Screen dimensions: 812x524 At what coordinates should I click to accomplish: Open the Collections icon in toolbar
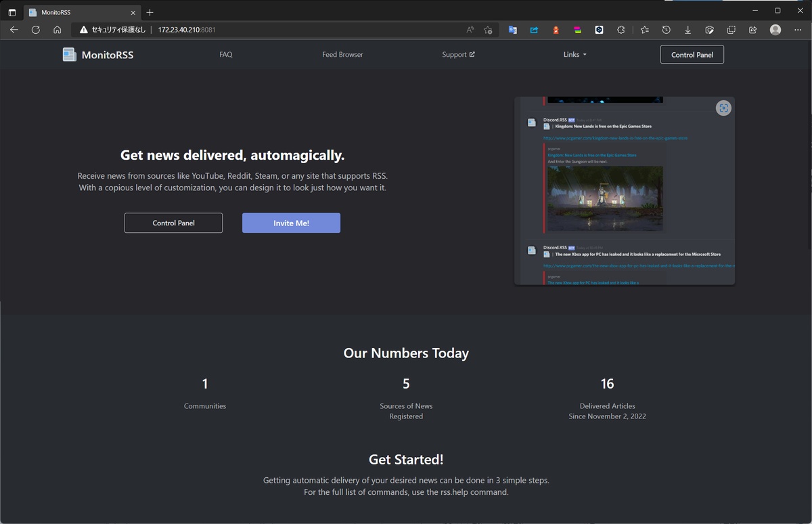(731, 30)
